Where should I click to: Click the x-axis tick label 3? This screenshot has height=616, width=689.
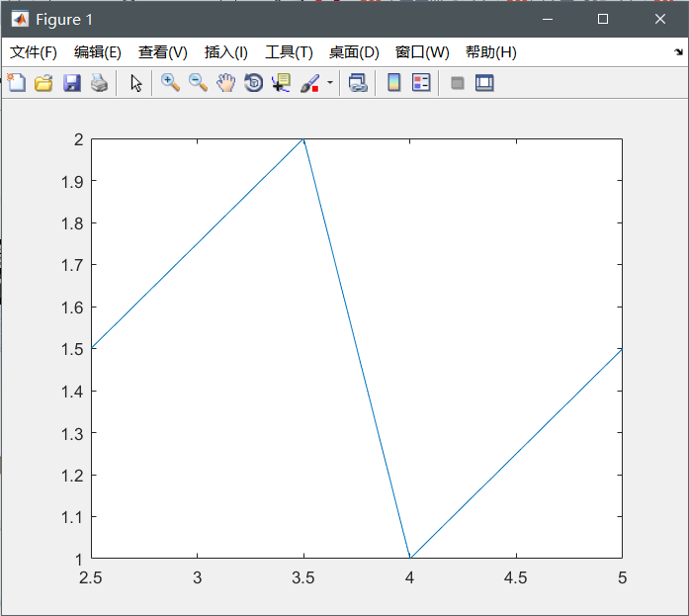tap(198, 577)
